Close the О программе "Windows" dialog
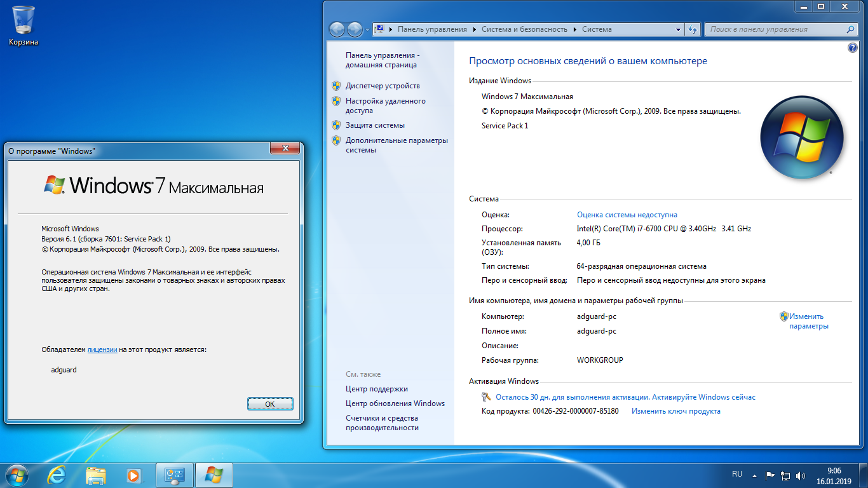The image size is (868, 488). point(285,149)
